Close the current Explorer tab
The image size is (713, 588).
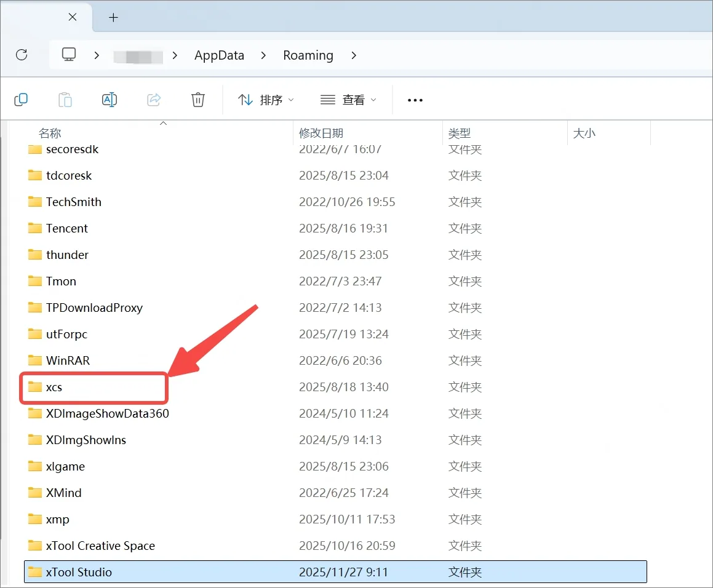point(73,17)
